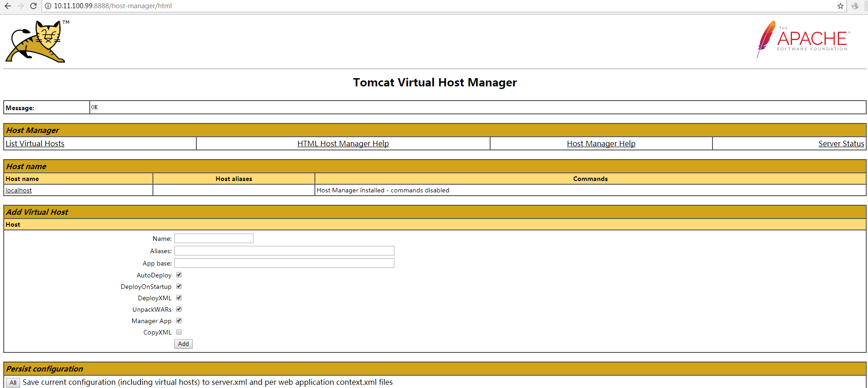Click the 'Name:' field label
Viewport: 868px width, 388px height.
pyautogui.click(x=162, y=239)
